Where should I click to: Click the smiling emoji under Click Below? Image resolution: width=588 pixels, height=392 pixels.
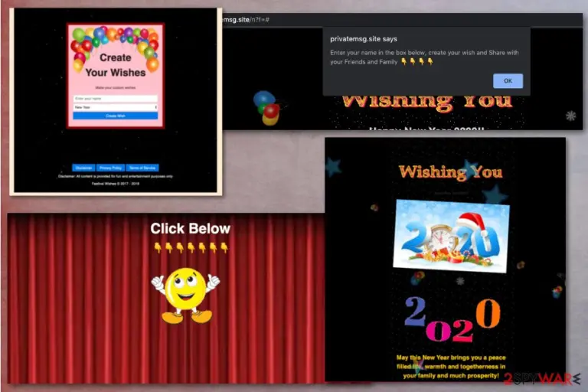(185, 296)
